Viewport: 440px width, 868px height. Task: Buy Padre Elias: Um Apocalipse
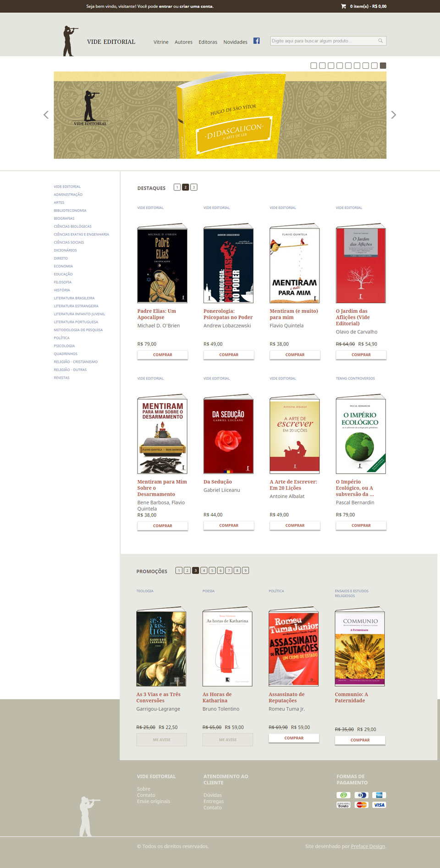click(163, 355)
